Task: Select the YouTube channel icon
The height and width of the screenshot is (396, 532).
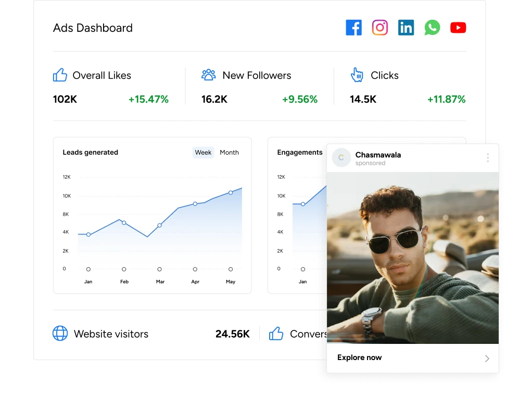Action: (458, 28)
